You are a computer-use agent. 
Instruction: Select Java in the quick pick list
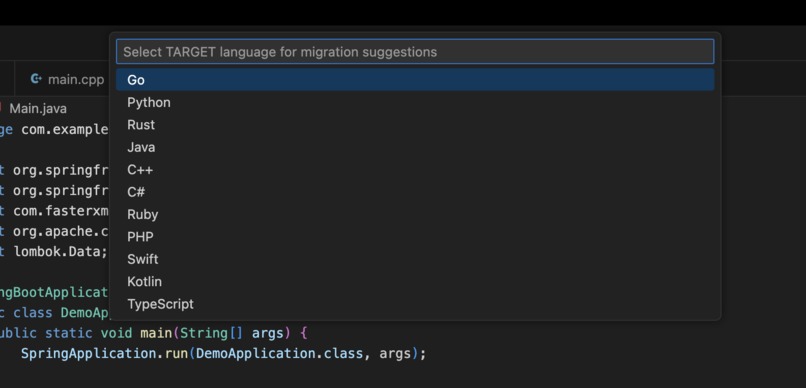[x=415, y=147]
